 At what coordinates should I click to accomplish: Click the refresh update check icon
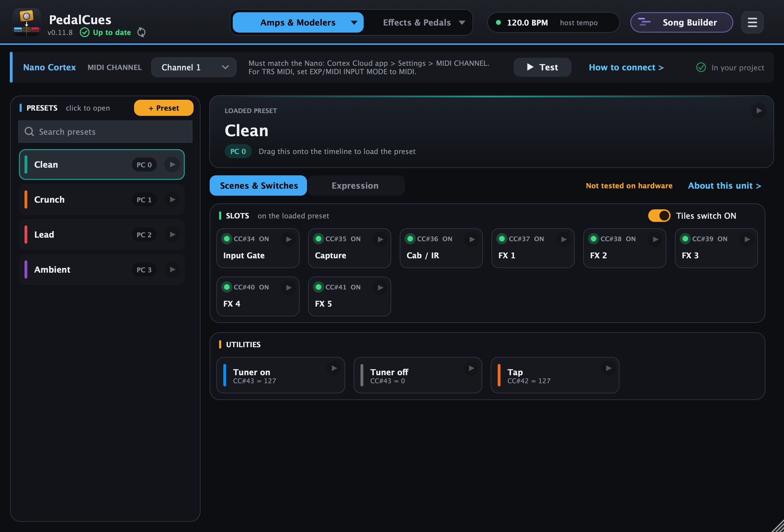(141, 32)
